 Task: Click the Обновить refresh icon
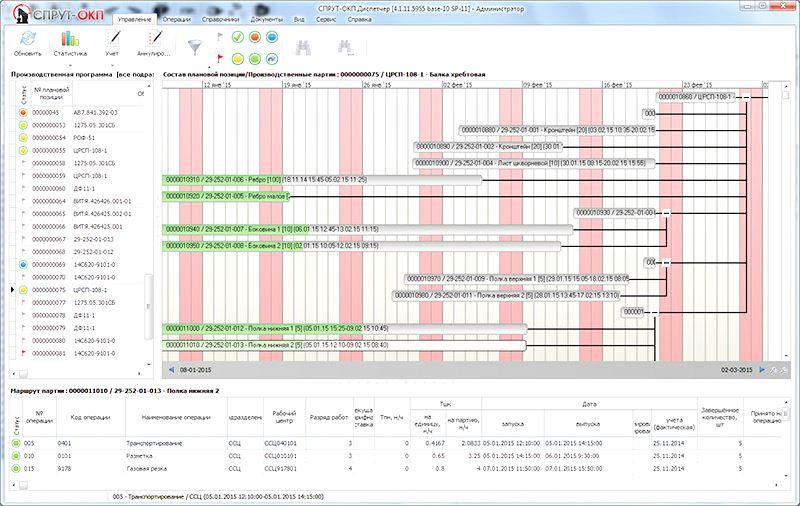[28, 39]
